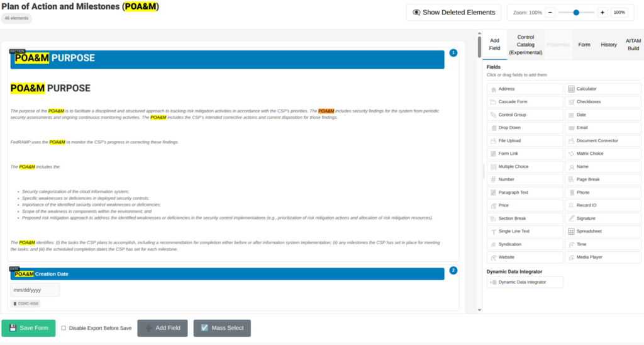This screenshot has width=644, height=345.
Task: Insert a Cascade Form field
Action: click(x=525, y=101)
